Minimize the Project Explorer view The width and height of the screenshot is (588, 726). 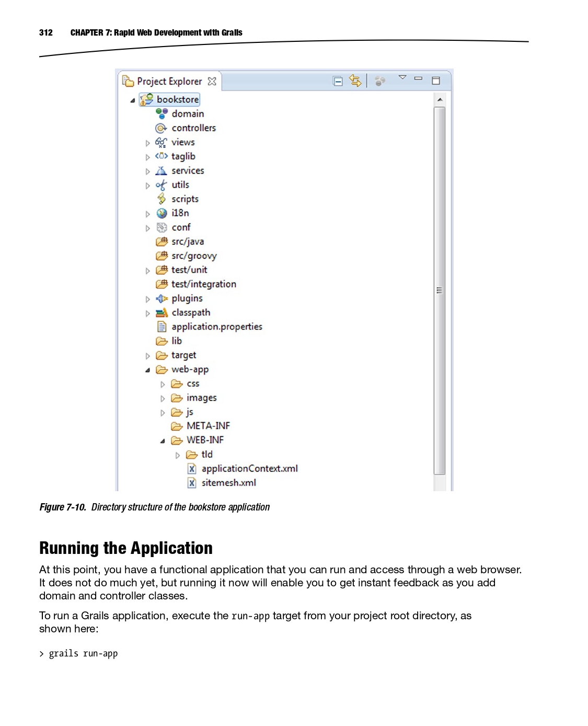click(x=418, y=78)
